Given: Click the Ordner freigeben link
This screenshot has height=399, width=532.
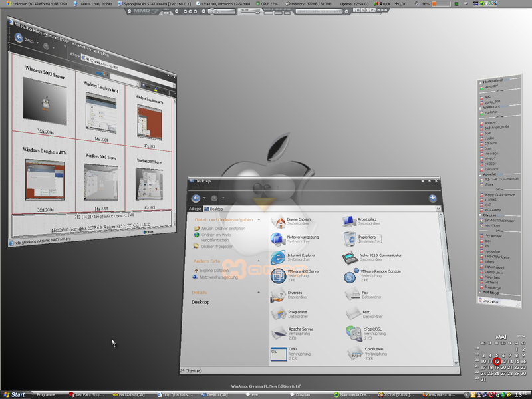Looking at the screenshot, I should [x=218, y=246].
